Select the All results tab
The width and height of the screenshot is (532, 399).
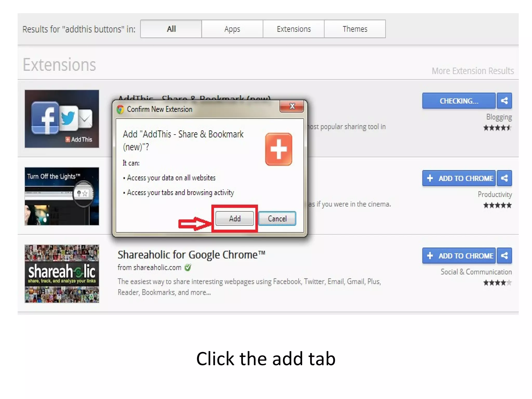pyautogui.click(x=171, y=29)
